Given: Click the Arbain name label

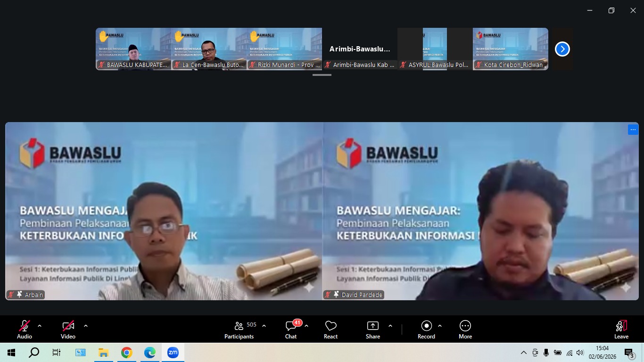Looking at the screenshot, I should click(x=33, y=295).
